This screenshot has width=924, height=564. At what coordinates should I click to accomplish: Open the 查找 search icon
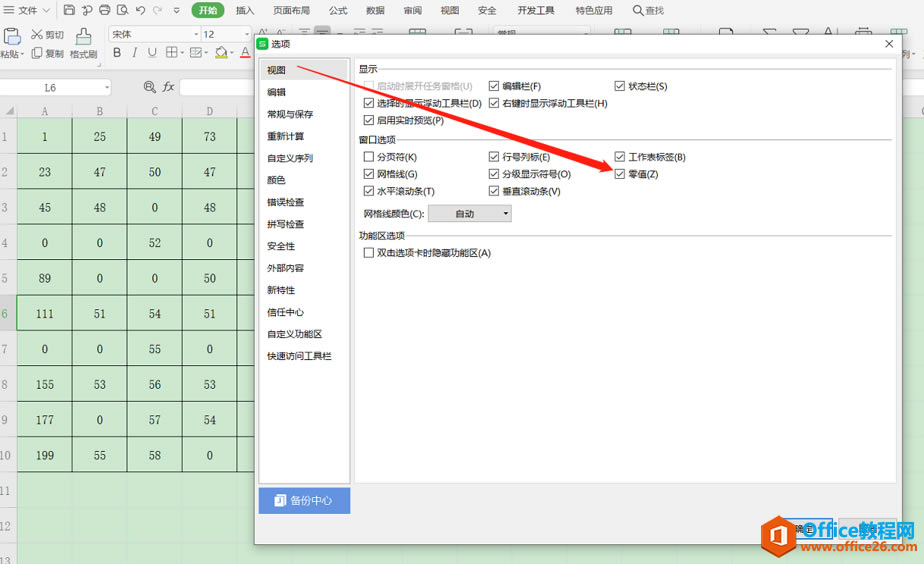coord(638,10)
